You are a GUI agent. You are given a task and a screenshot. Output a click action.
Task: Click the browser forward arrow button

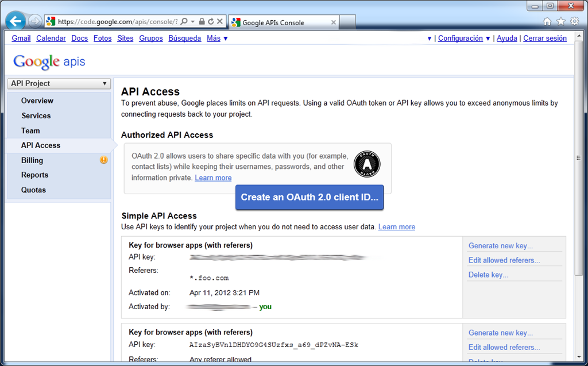[x=35, y=21]
